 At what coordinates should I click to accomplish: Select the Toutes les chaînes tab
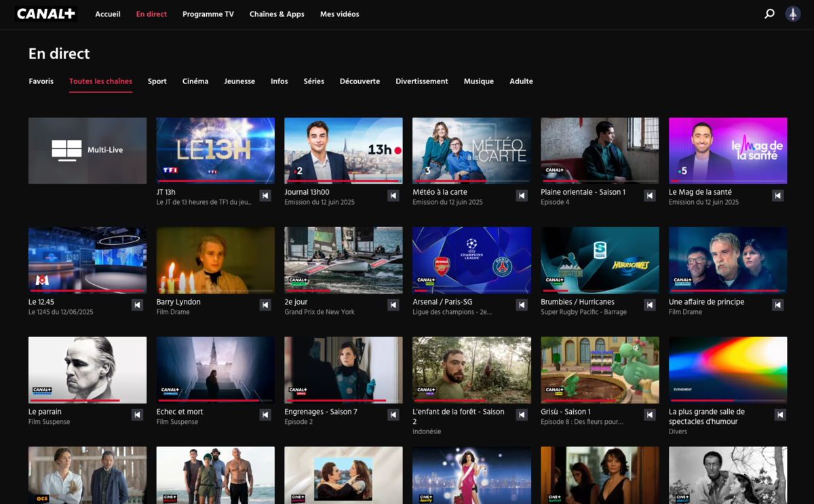tap(100, 81)
